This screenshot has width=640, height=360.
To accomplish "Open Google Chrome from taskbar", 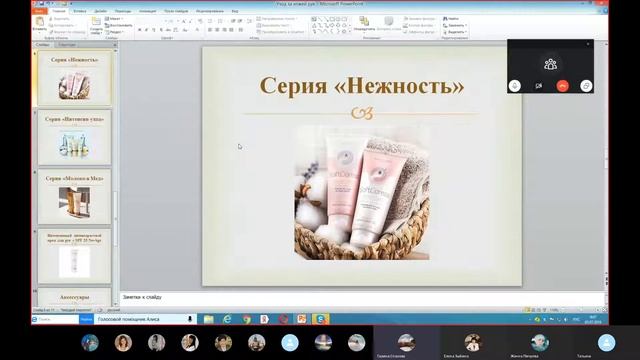I will [246, 319].
